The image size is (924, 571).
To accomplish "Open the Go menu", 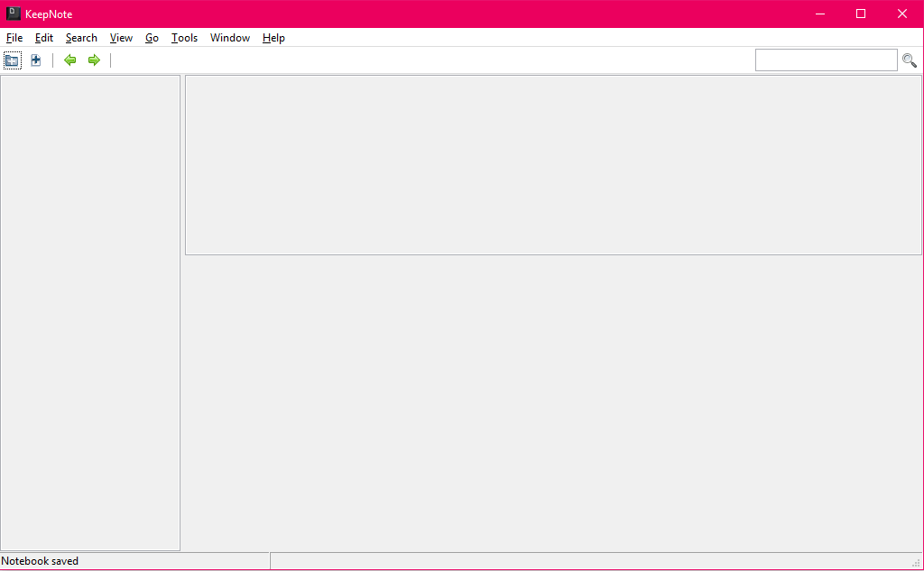I will click(x=152, y=38).
